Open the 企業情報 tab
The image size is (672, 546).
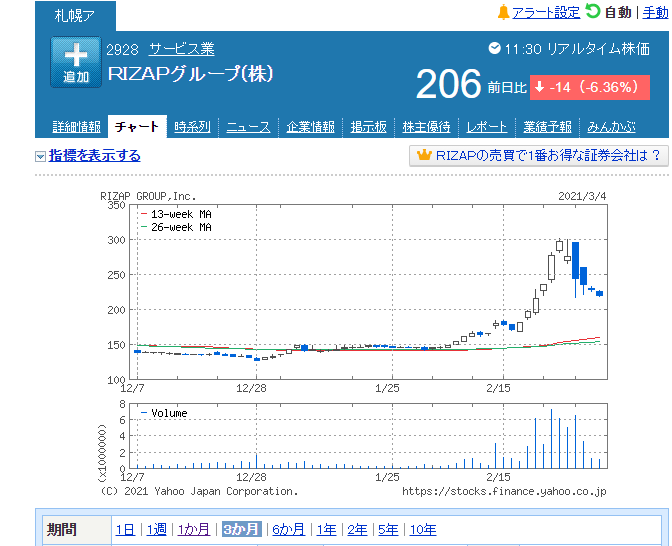tap(310, 127)
